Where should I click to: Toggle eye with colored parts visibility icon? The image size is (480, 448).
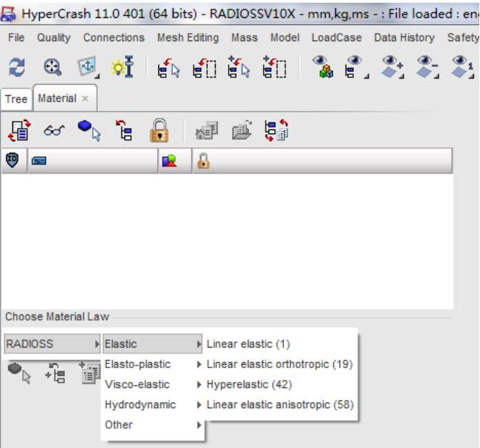point(323,67)
